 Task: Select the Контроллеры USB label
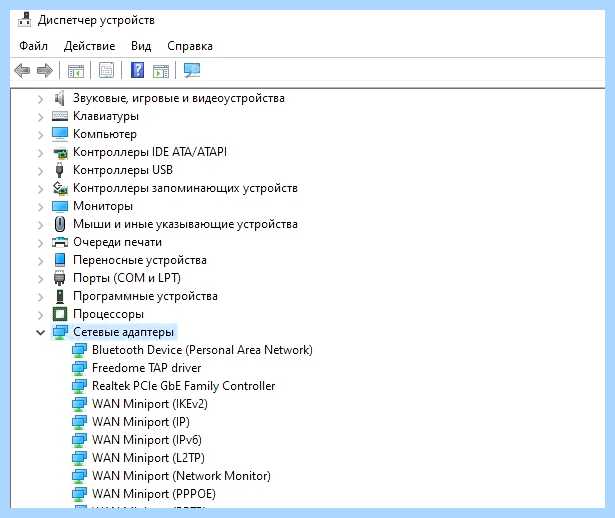click(123, 170)
